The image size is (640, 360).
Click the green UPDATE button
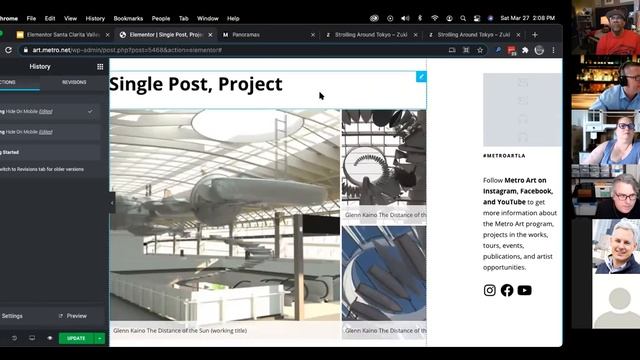coord(76,338)
